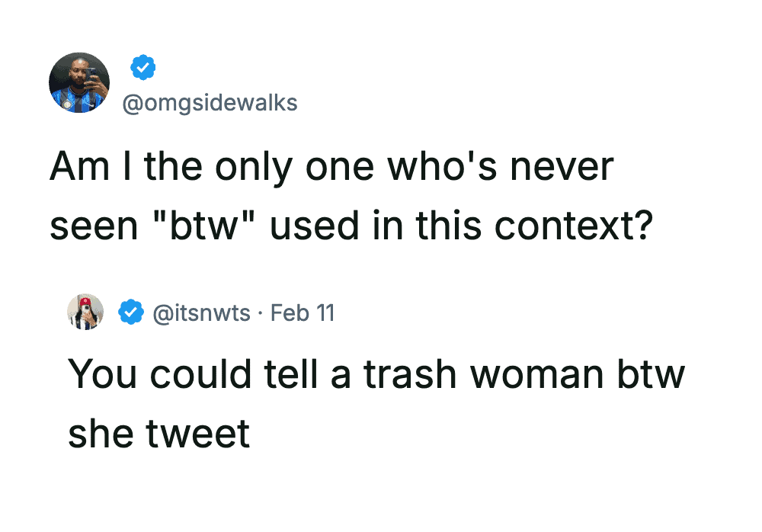Open the @omgsidewalks profile picture
The width and height of the screenshot is (762, 532).
click(x=79, y=83)
